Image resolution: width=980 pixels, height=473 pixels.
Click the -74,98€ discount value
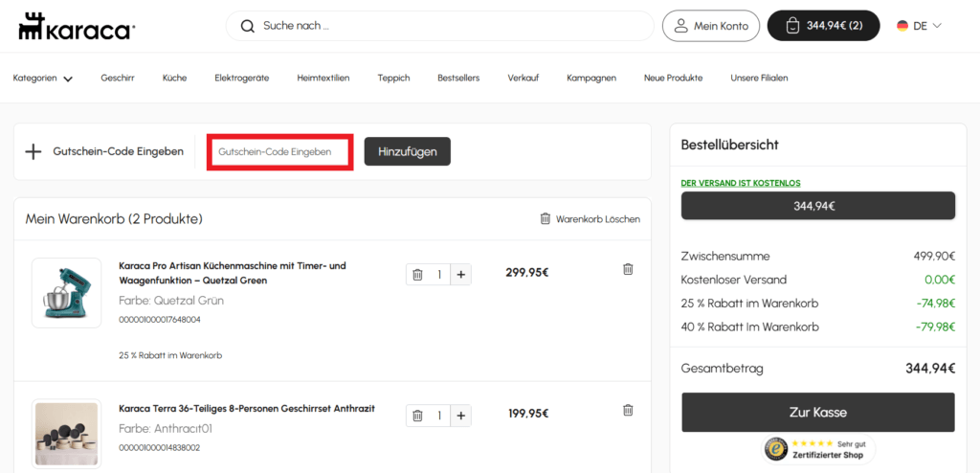(936, 304)
